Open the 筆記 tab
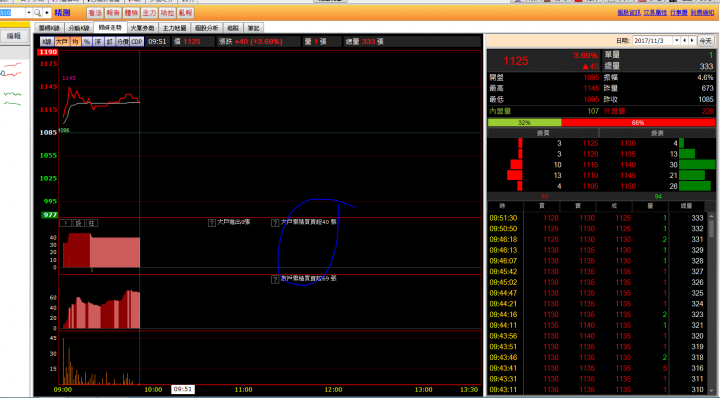 [253, 28]
